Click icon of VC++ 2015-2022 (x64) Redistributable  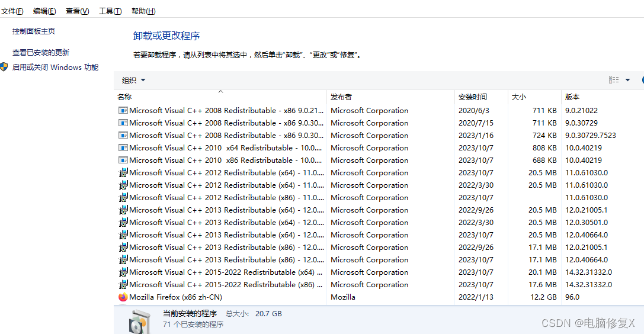(123, 272)
